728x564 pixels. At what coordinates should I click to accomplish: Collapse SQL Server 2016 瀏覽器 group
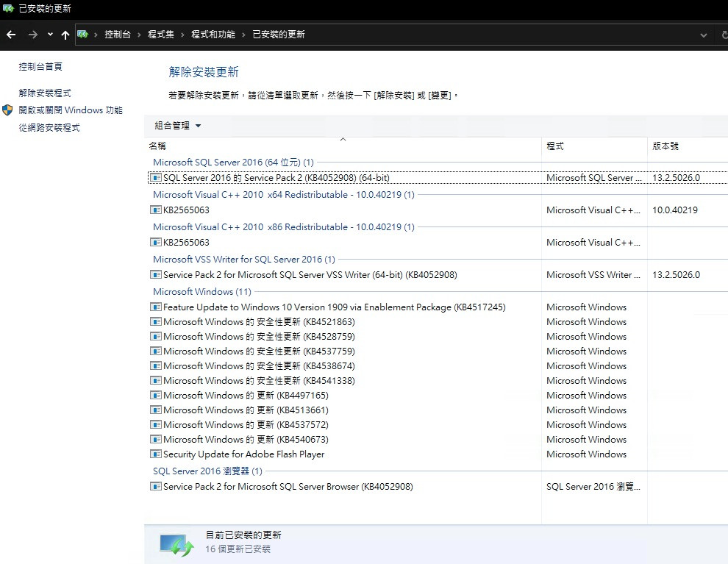tap(207, 471)
